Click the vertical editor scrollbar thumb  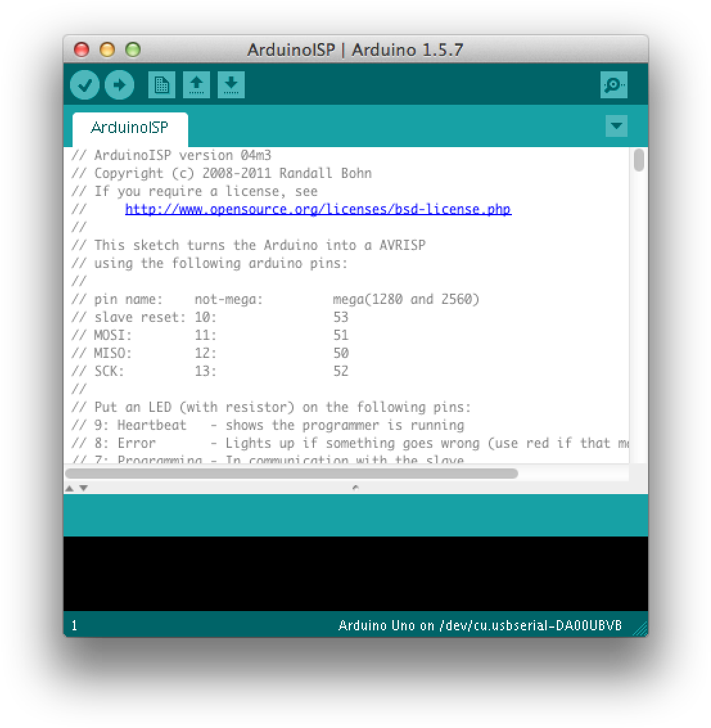[x=638, y=162]
